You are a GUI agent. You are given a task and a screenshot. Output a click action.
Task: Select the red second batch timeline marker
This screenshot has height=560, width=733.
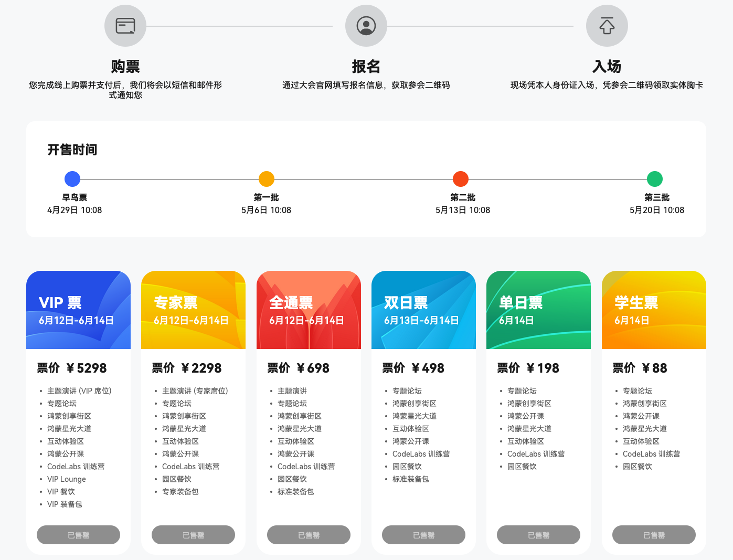click(461, 179)
